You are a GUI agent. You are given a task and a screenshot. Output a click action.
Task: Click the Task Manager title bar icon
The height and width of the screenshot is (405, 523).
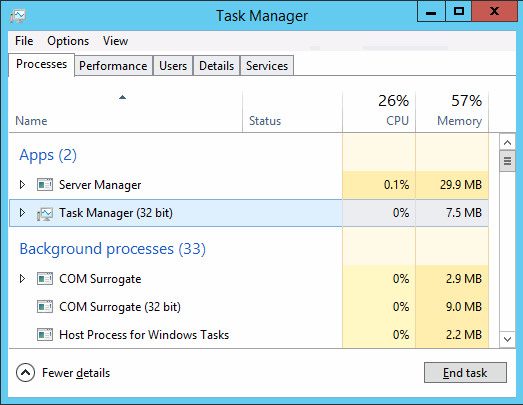tap(18, 16)
